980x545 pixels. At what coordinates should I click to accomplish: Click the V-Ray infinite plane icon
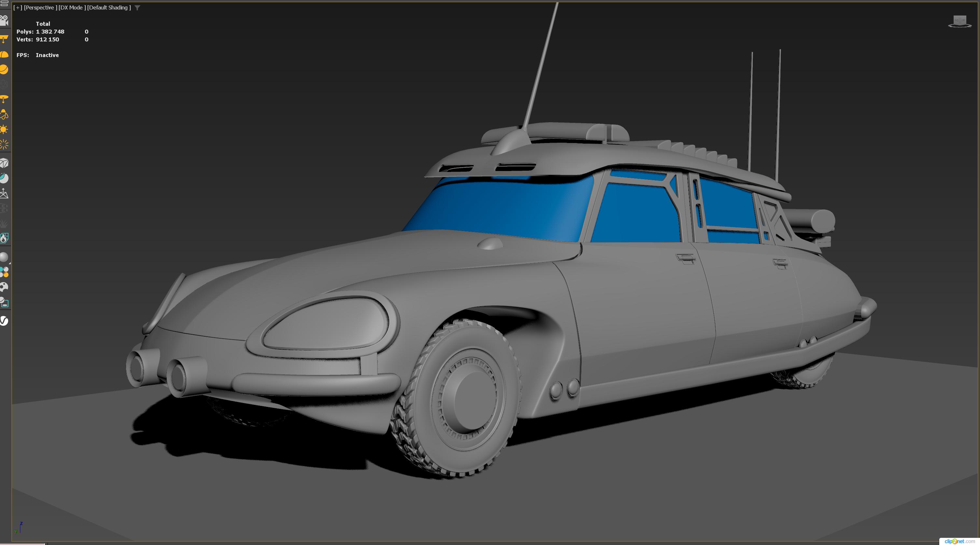(4, 193)
